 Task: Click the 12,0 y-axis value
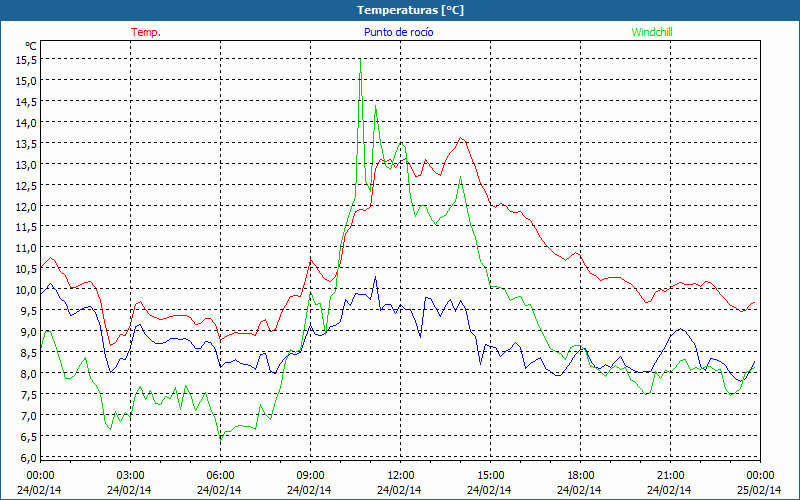28,206
